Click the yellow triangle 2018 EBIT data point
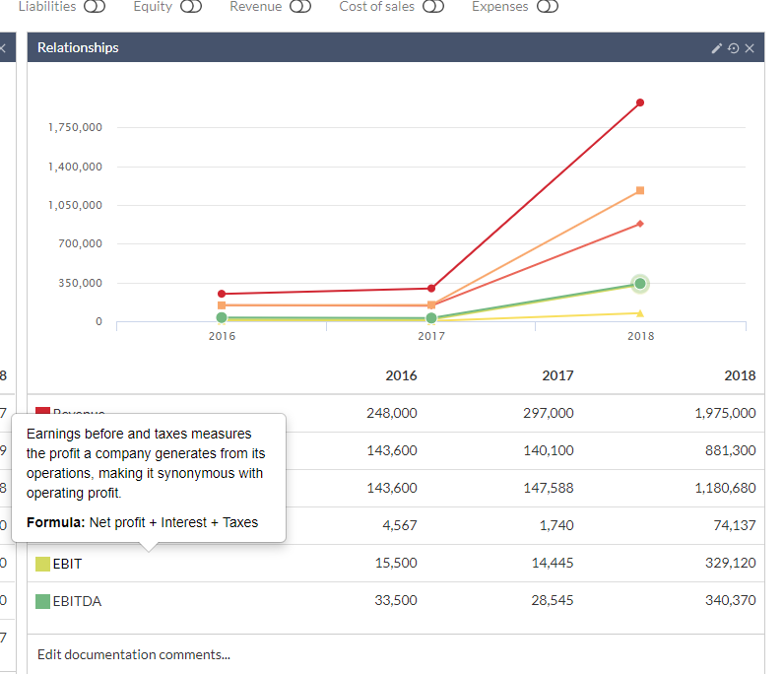 click(x=640, y=313)
